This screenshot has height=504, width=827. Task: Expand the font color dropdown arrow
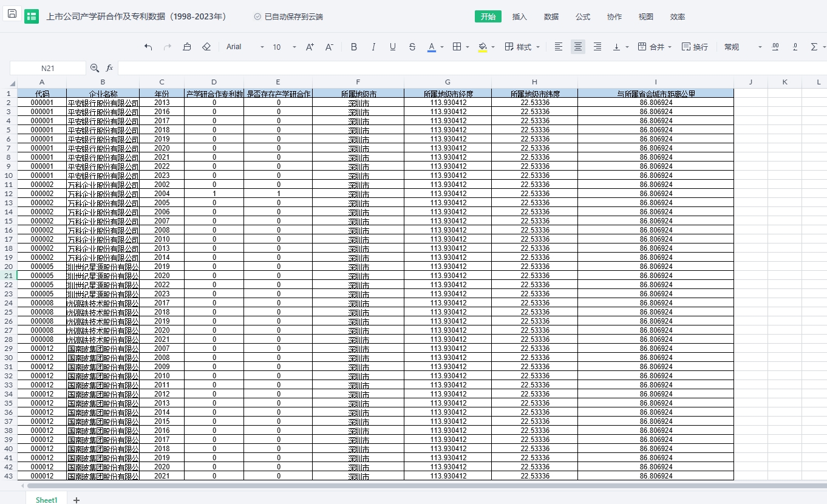(442, 47)
